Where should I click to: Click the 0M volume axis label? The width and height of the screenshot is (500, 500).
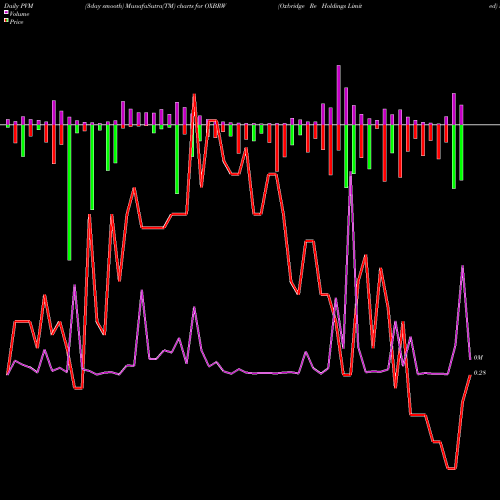tap(478, 358)
